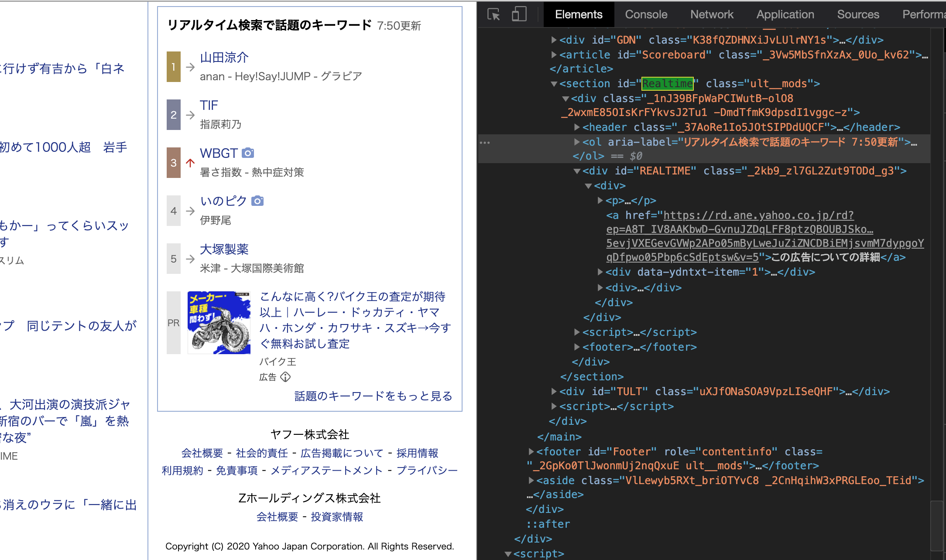Open 投資家情報 link under Zホールディングス
The image size is (946, 560).
(x=337, y=517)
